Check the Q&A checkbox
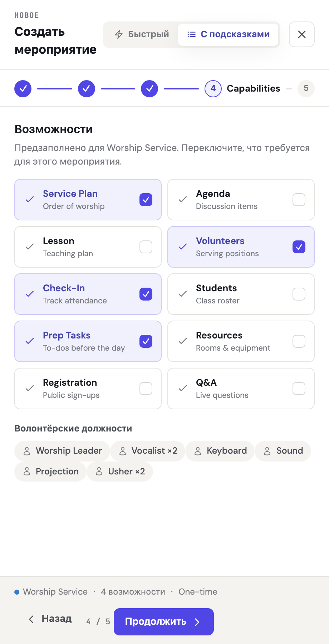 (299, 389)
